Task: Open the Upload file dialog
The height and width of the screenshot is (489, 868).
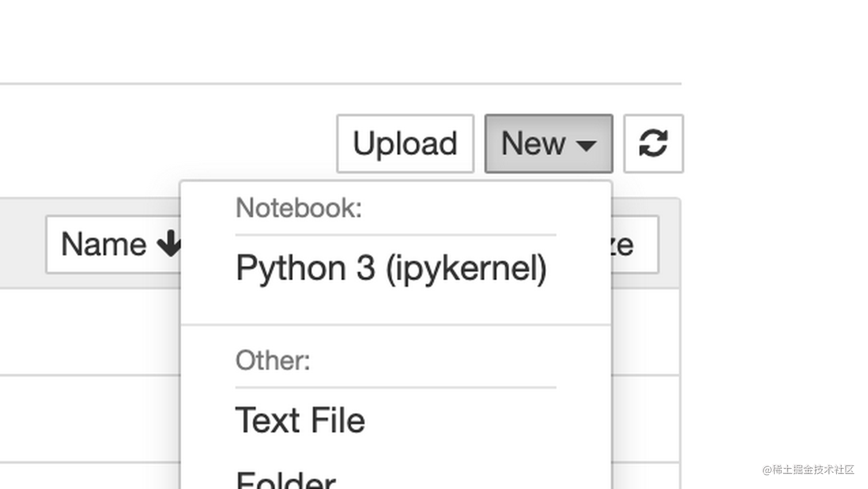Action: 405,144
